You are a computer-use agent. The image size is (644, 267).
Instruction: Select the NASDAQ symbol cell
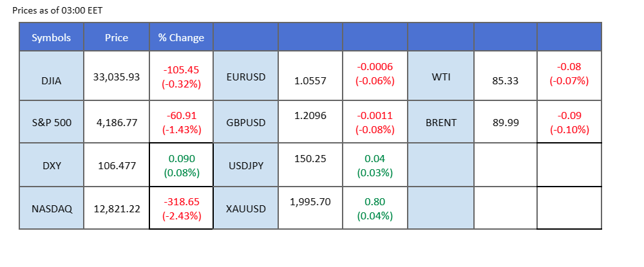tap(52, 208)
